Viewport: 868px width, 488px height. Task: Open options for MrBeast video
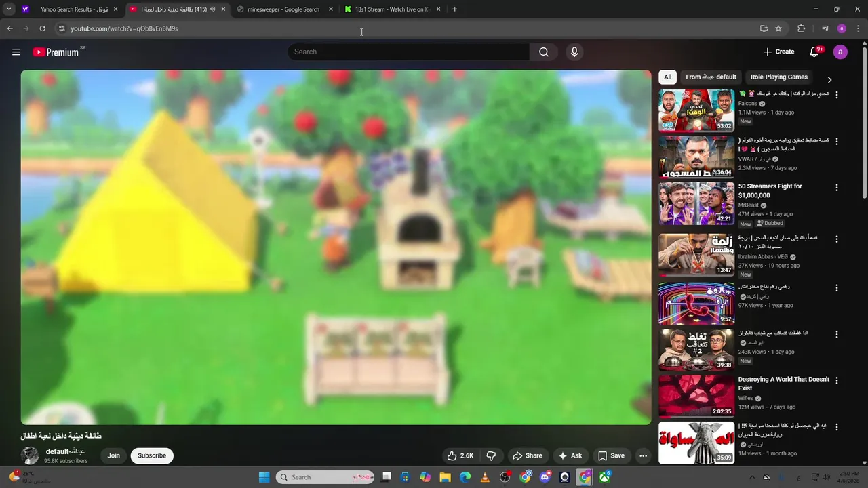(x=836, y=188)
